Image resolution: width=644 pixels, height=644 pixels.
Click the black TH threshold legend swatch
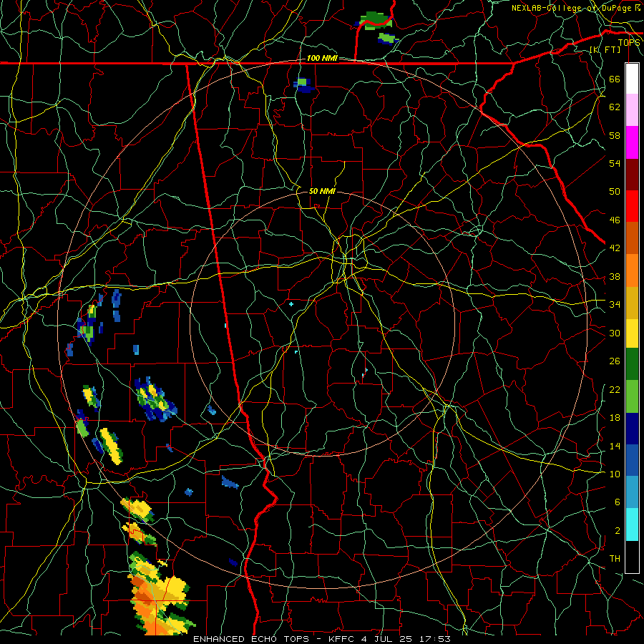(632, 557)
